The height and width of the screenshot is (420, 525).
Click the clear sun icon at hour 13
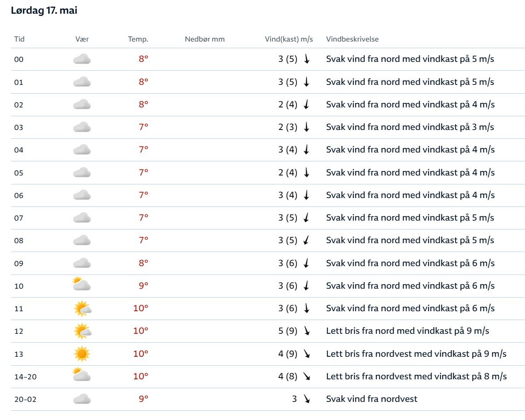coord(82,354)
